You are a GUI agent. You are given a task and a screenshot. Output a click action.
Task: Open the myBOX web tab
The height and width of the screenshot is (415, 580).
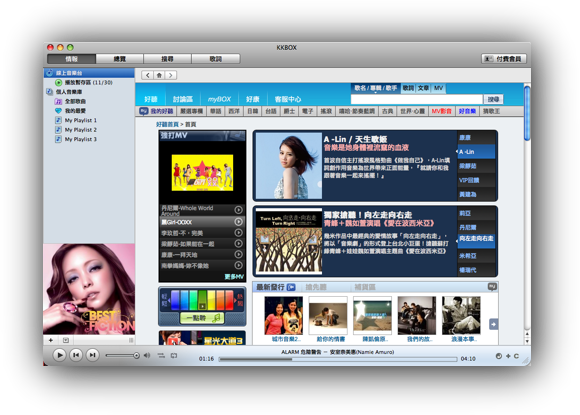tap(219, 99)
